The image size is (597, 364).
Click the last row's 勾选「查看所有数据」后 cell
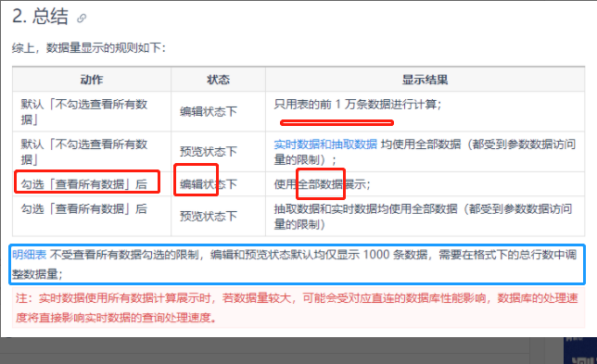pos(92,217)
